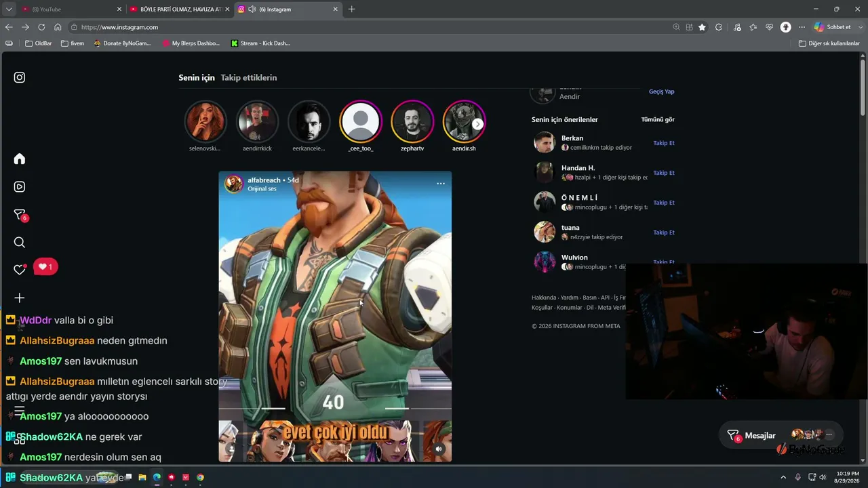This screenshot has width=868, height=488.
Task: Open post options on alfabreach reel
Action: tap(441, 184)
